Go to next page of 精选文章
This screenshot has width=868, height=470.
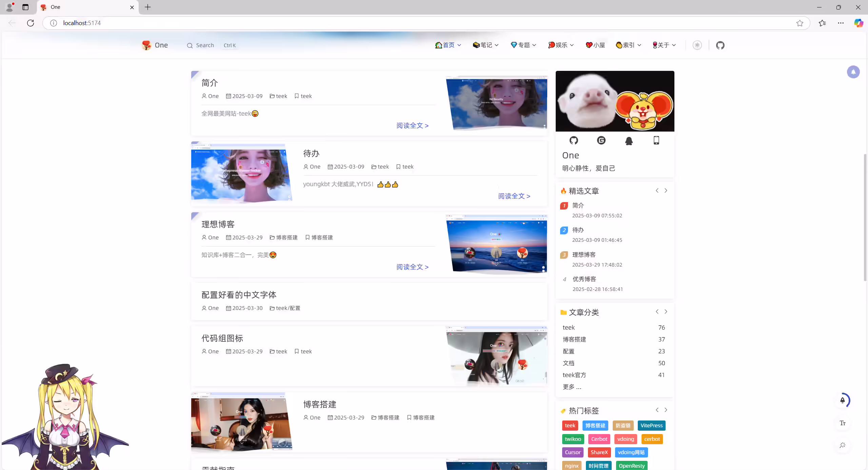pyautogui.click(x=666, y=191)
